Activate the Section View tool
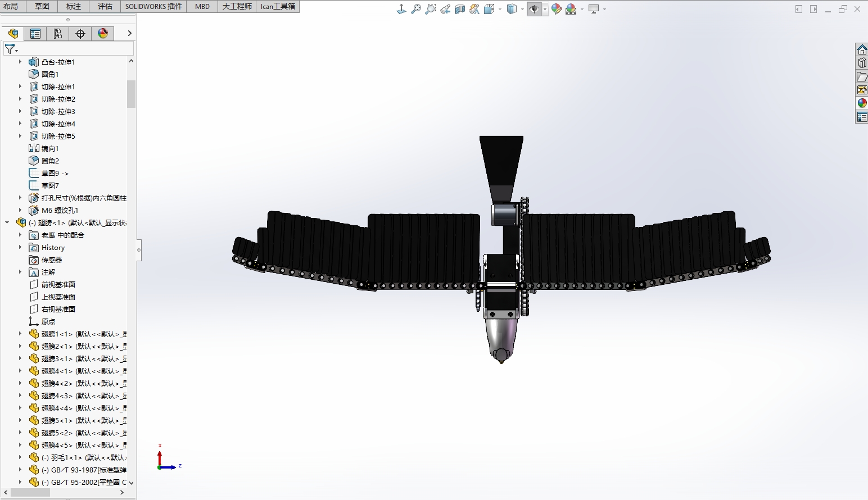Viewport: 868px width, 500px height. [x=460, y=9]
